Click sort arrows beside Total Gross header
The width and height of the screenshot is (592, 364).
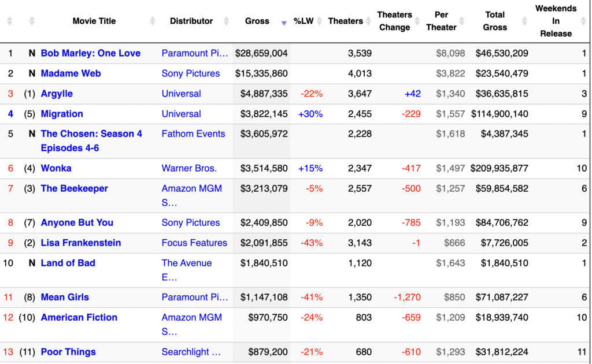(524, 21)
